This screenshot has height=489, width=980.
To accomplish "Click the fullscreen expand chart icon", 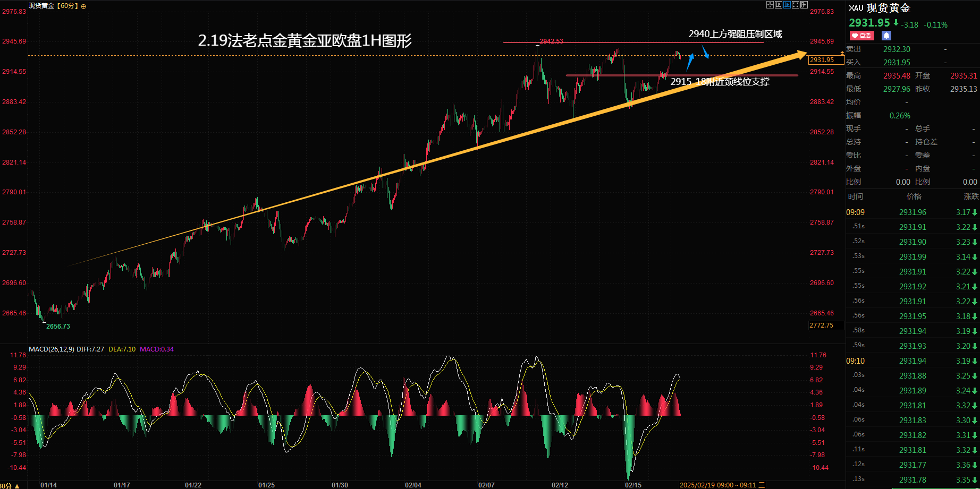I will [x=796, y=5].
